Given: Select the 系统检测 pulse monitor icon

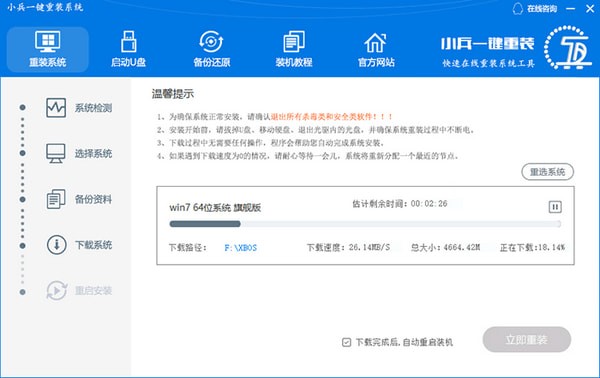Looking at the screenshot, I should (x=56, y=108).
